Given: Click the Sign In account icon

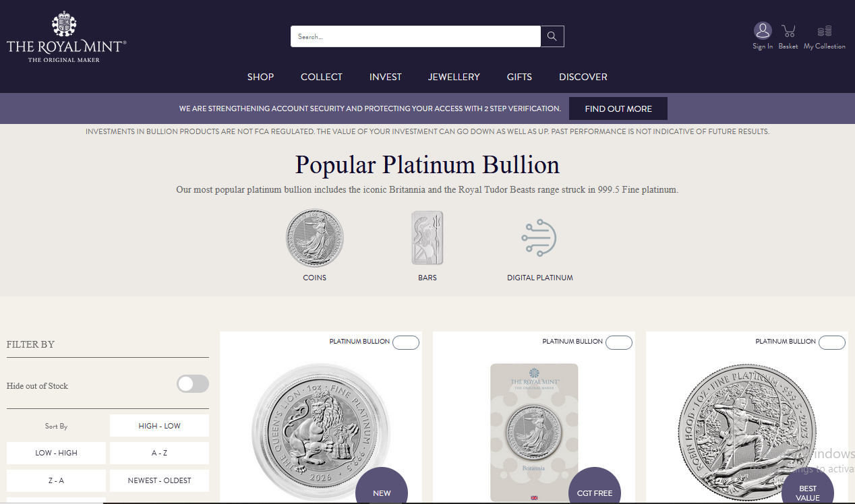Looking at the screenshot, I should [763, 30].
